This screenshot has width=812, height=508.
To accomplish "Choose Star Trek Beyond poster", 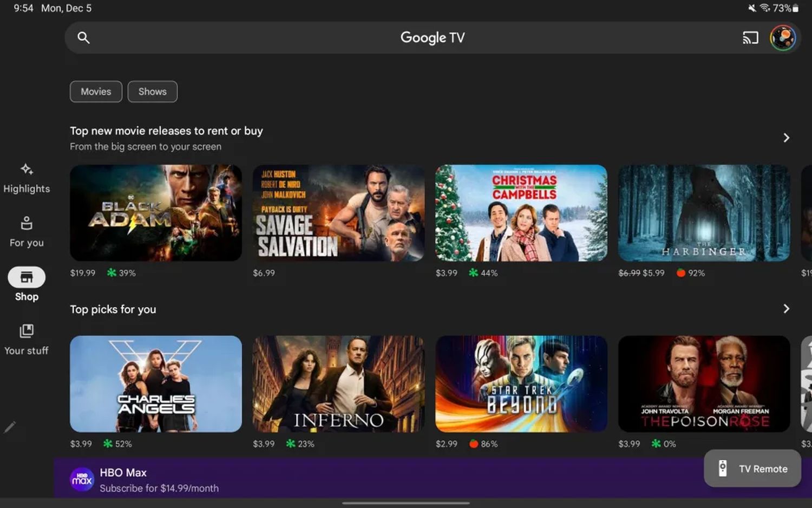I will (x=521, y=383).
